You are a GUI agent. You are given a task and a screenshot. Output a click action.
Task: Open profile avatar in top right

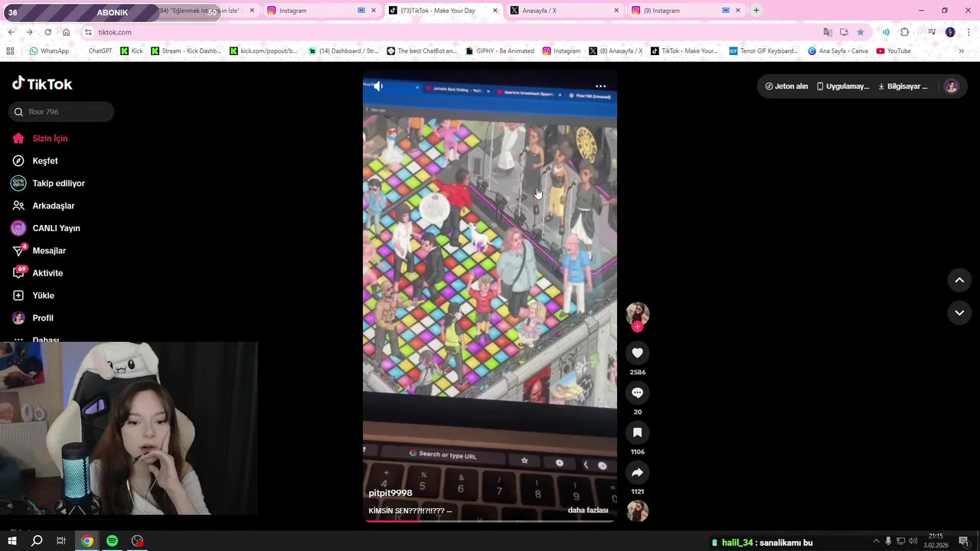(952, 86)
